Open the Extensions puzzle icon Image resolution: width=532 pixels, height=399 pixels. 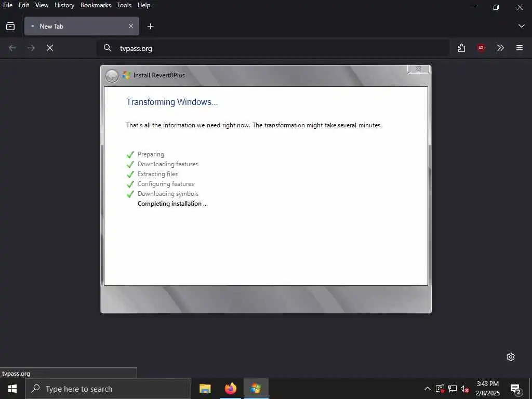coord(461,48)
